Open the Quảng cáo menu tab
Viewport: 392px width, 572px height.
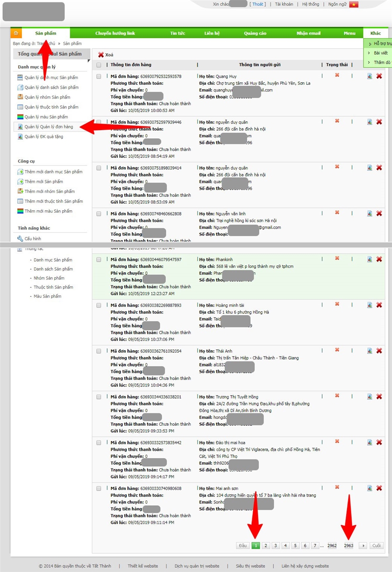[x=255, y=33]
